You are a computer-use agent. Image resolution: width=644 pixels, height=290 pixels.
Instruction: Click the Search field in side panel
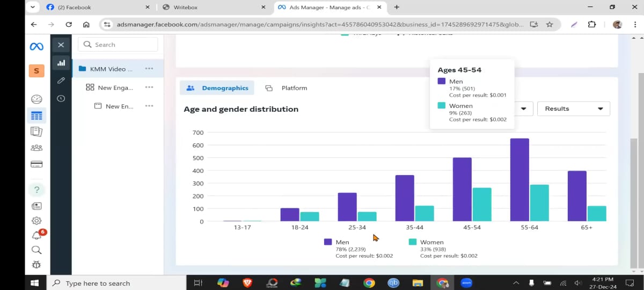(x=118, y=45)
